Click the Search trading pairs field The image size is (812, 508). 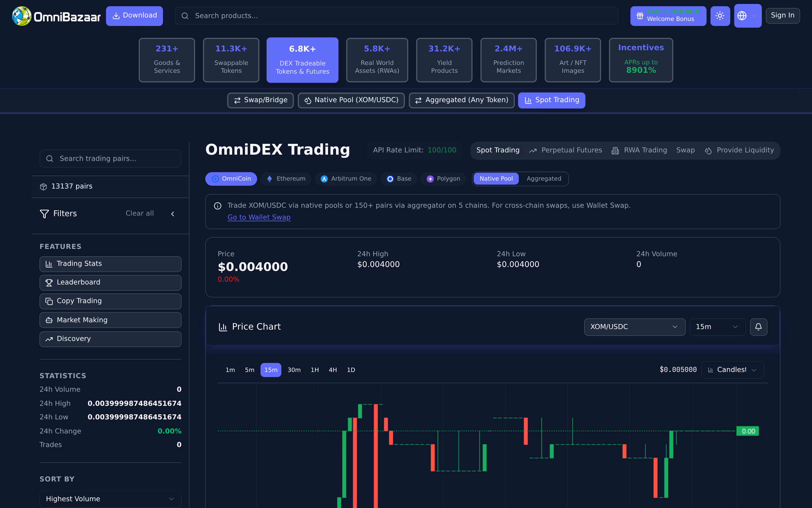pos(111,159)
